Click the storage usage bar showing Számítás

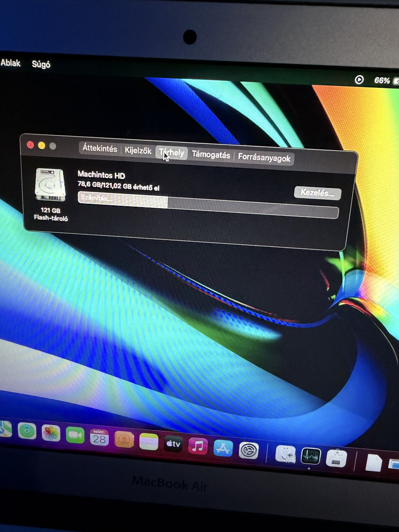[208, 205]
